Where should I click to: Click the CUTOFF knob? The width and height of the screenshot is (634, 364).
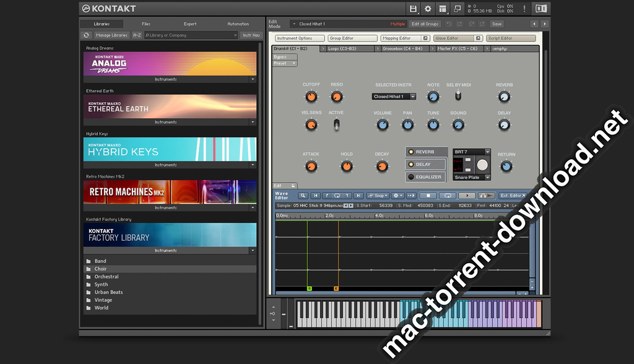311,97
